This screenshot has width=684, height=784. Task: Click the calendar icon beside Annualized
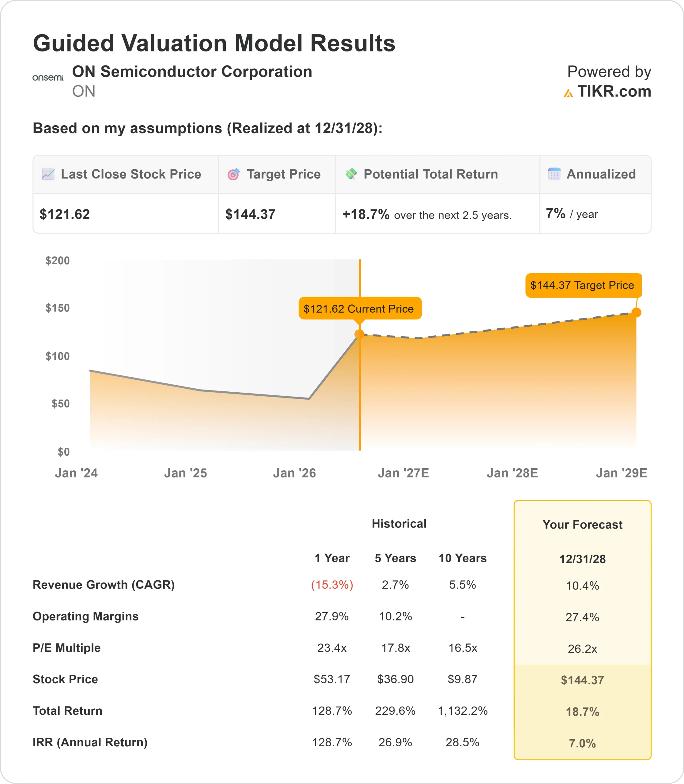(554, 174)
